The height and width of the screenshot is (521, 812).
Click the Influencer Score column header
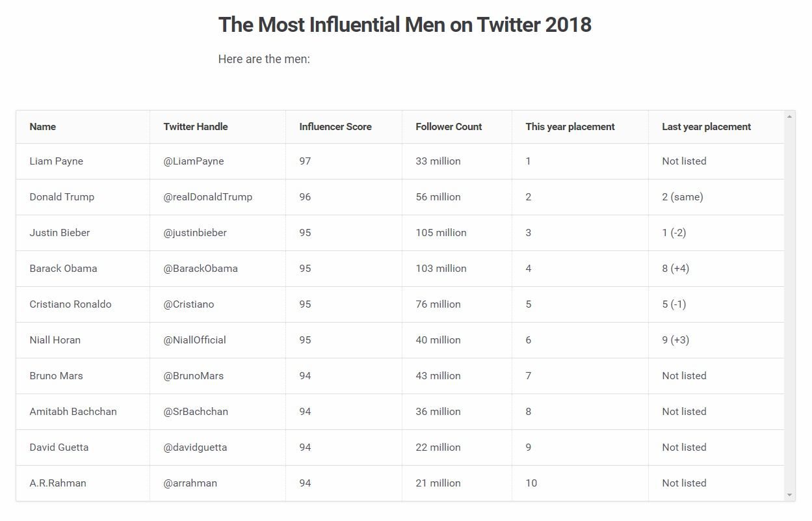tap(335, 127)
